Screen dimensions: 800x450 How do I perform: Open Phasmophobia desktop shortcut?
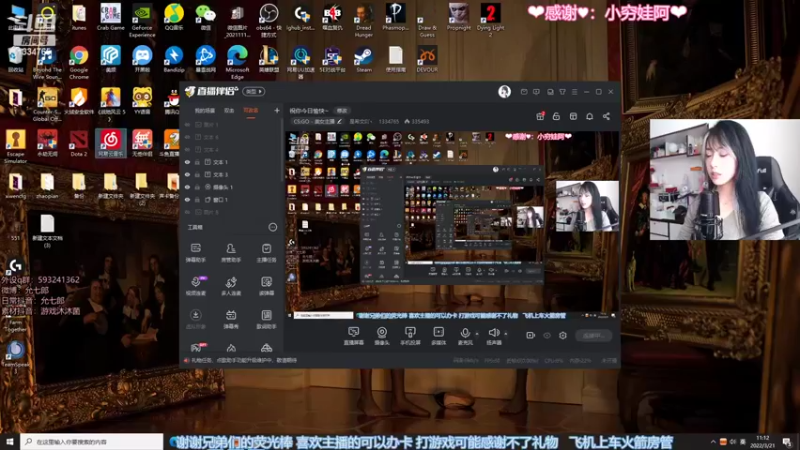[x=395, y=17]
